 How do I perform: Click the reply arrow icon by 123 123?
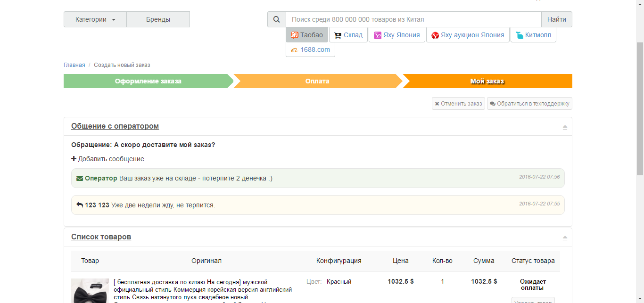coord(80,205)
